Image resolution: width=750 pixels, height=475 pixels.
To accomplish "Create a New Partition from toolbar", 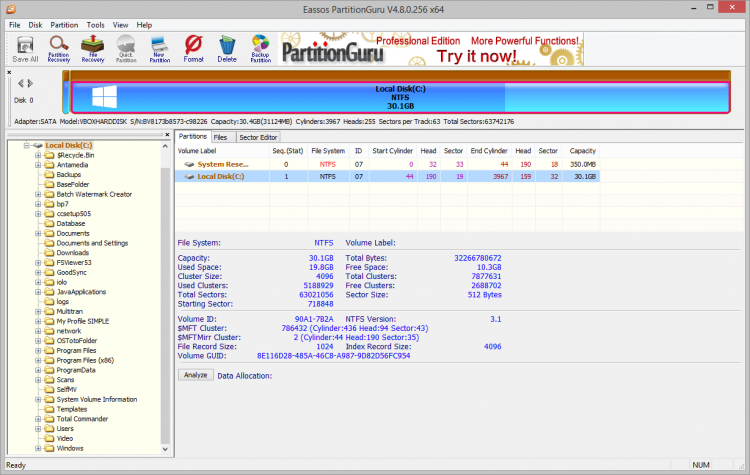I will point(160,49).
